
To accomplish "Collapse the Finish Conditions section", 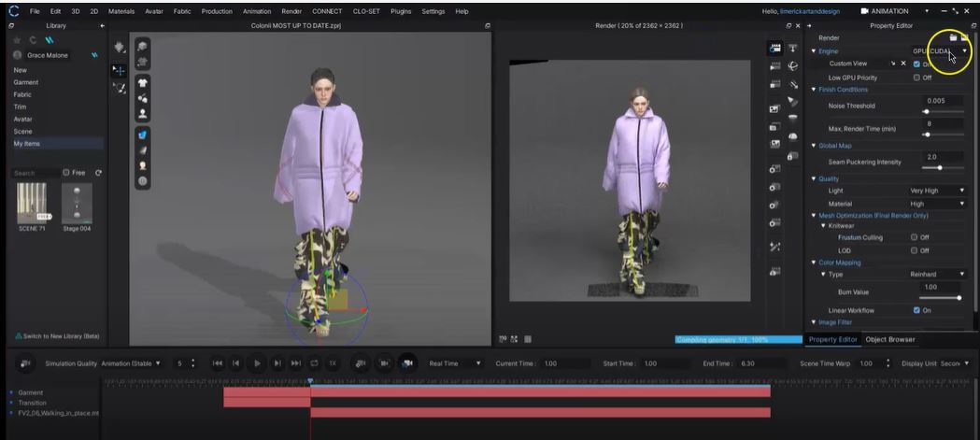I will (814, 90).
